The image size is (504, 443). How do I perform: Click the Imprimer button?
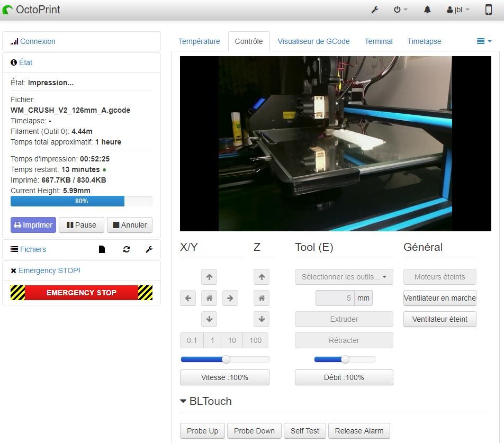pyautogui.click(x=33, y=225)
